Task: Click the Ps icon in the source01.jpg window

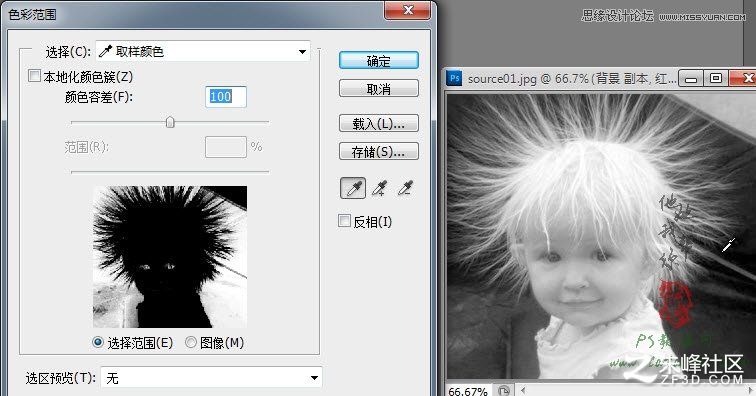Action: (454, 78)
